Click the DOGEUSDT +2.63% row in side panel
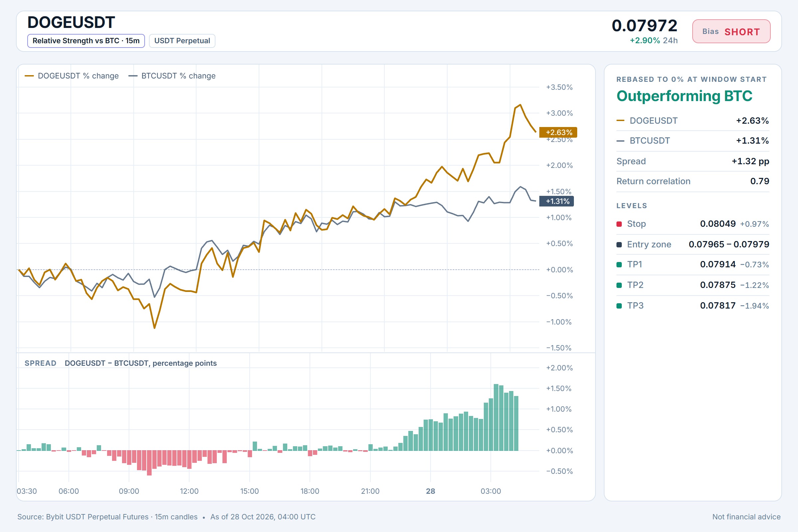The height and width of the screenshot is (532, 798). click(693, 121)
